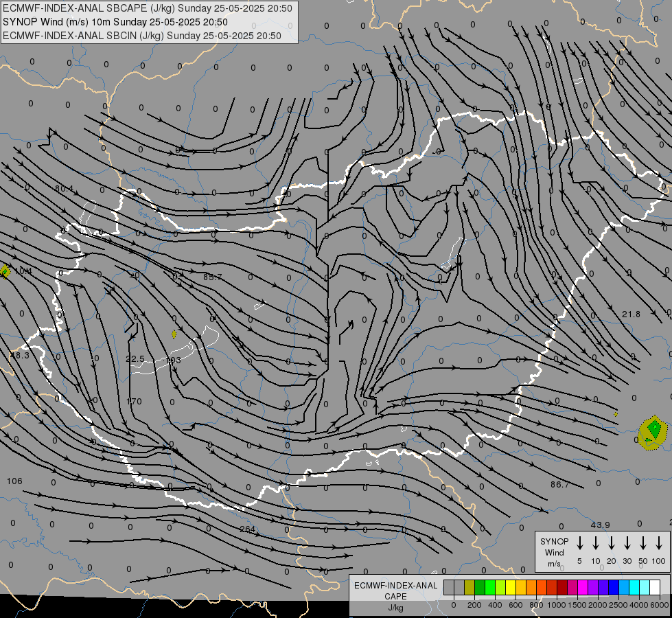Click the small olive diamond left of Lake Balaton
The height and width of the screenshot is (618, 672).
click(174, 334)
